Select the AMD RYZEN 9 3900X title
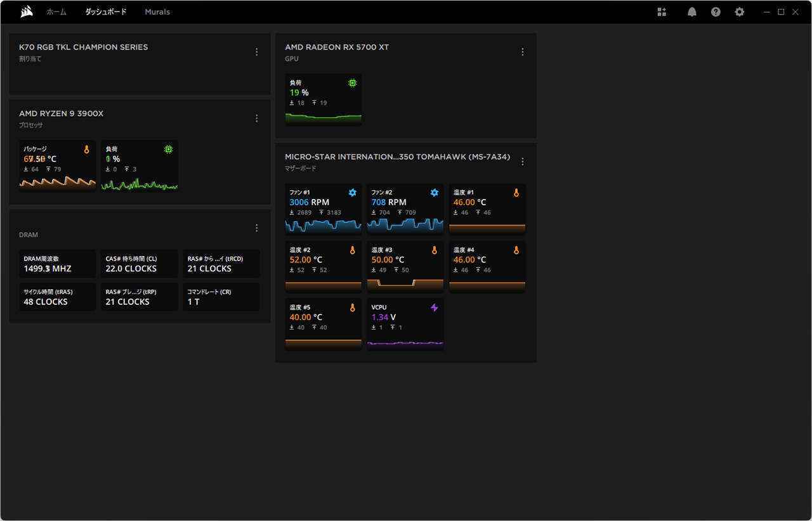 click(61, 113)
